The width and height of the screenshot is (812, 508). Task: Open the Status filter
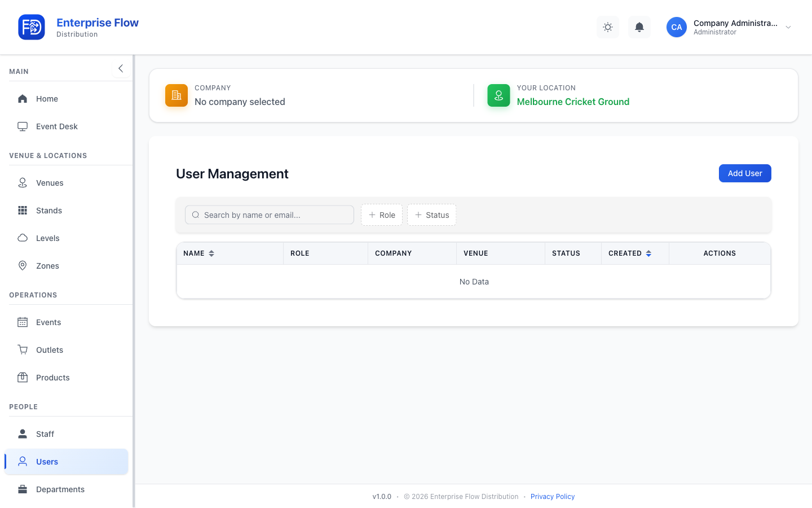(432, 215)
